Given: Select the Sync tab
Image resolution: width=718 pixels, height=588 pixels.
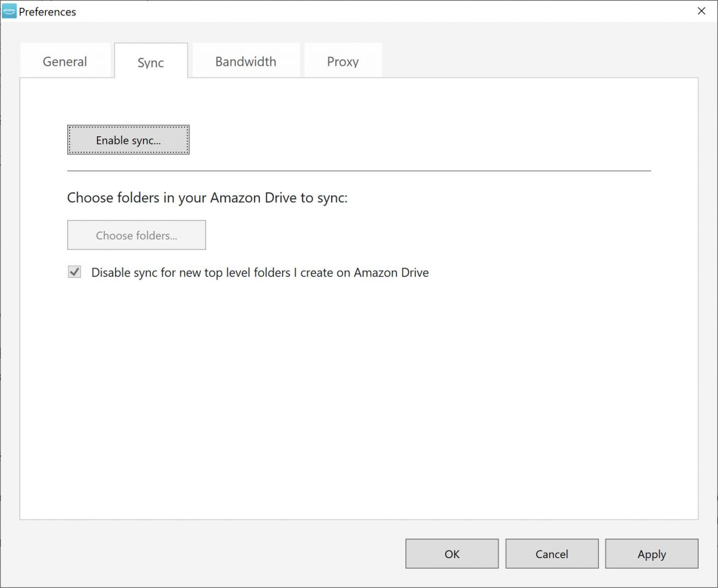Looking at the screenshot, I should point(151,62).
